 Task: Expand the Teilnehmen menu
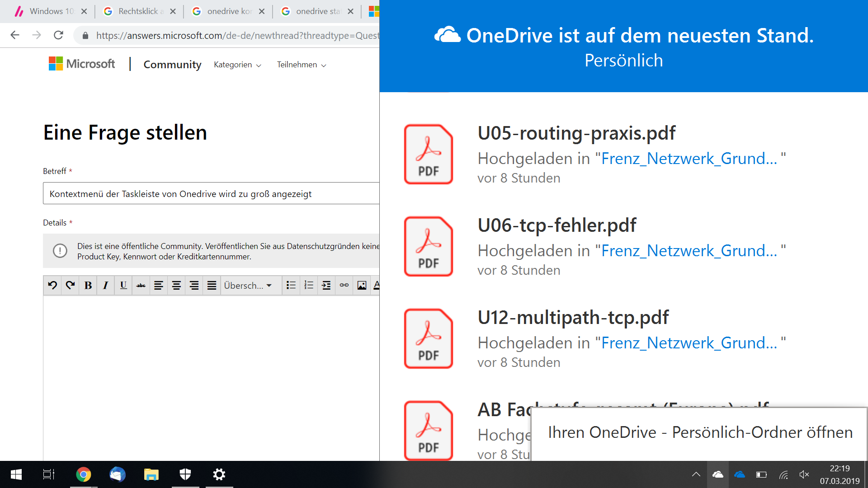pyautogui.click(x=302, y=65)
